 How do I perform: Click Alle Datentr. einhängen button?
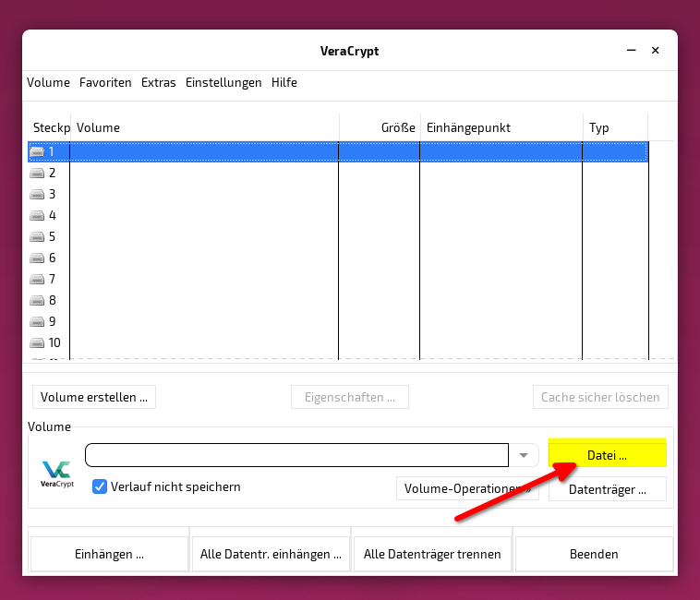(x=271, y=554)
